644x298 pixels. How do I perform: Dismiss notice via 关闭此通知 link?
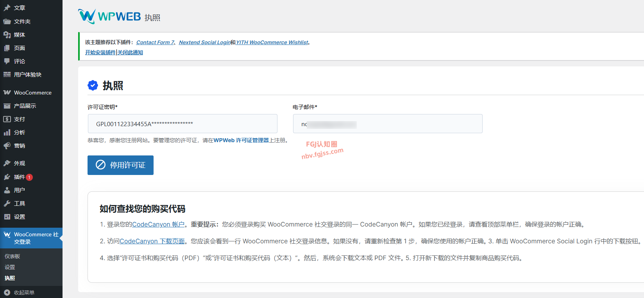tap(131, 52)
